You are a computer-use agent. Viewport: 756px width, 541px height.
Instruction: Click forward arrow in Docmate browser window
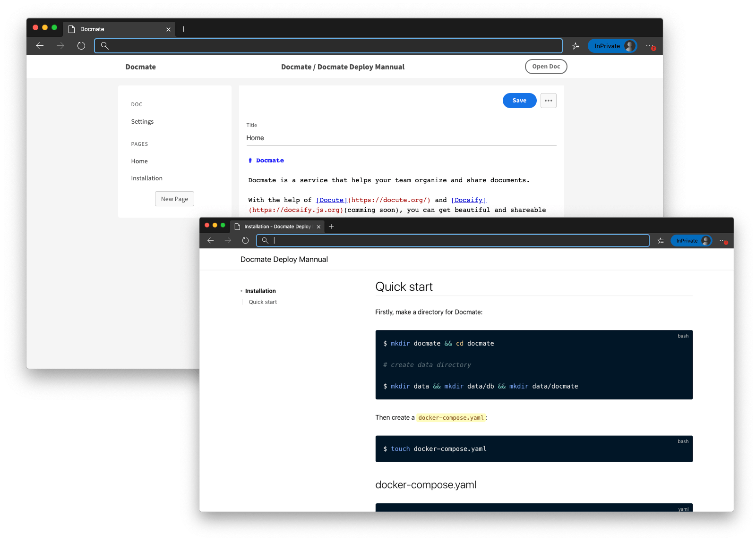pyautogui.click(x=60, y=46)
